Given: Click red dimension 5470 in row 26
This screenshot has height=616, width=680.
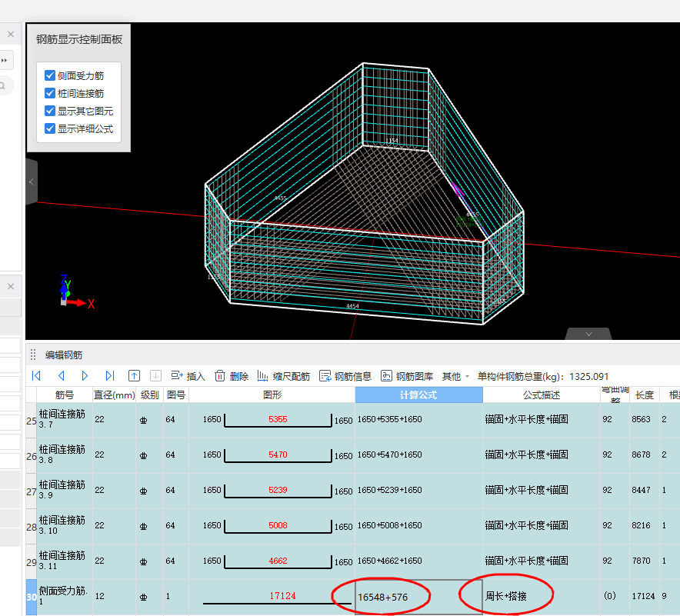Looking at the screenshot, I should tap(278, 455).
